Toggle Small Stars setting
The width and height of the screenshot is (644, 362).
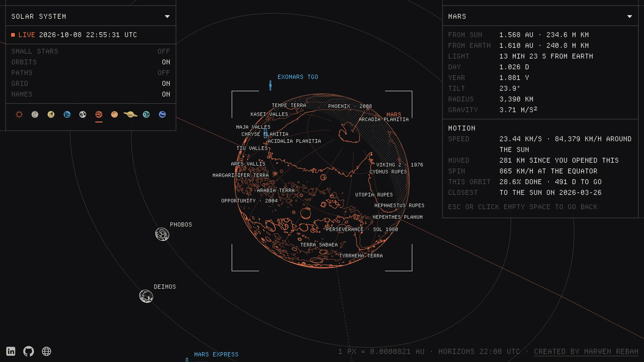click(91, 51)
